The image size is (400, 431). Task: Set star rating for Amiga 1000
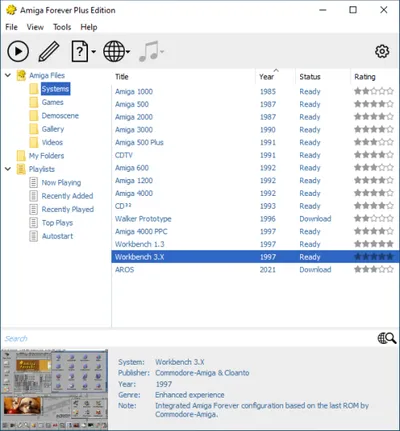(374, 91)
